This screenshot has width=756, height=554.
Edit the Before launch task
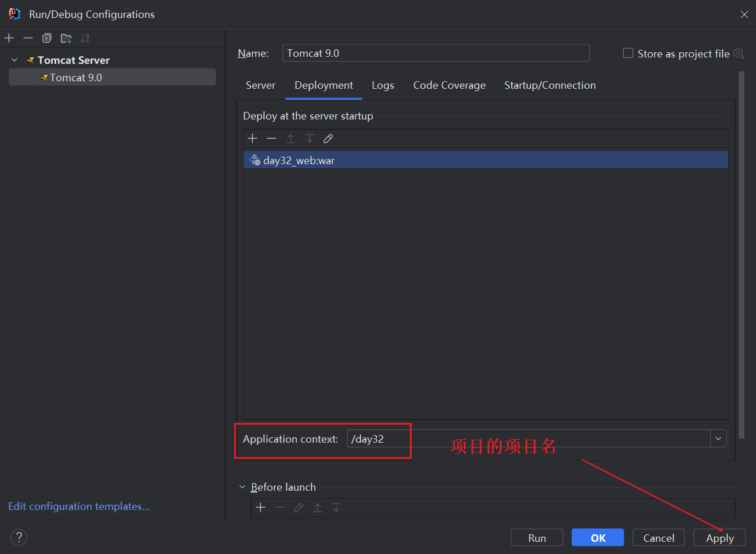[299, 508]
